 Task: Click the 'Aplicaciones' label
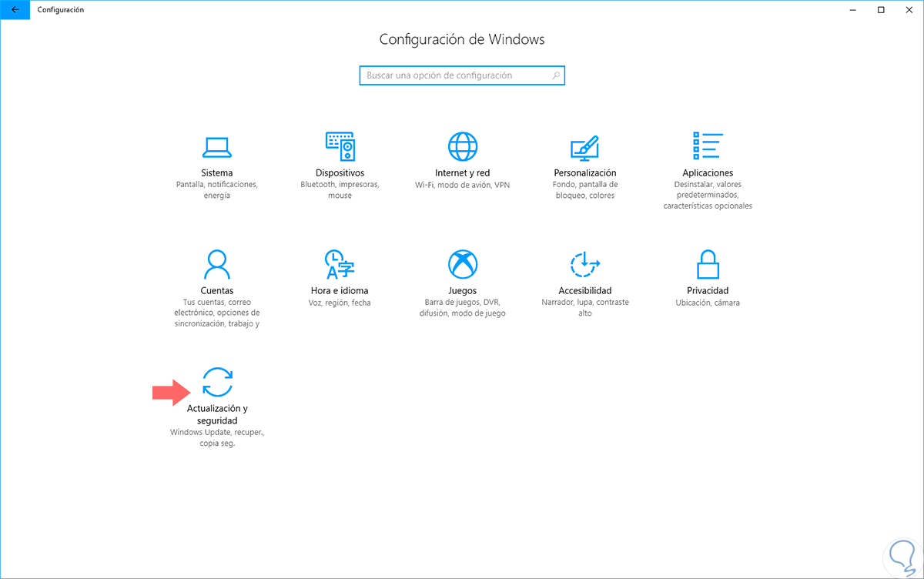tap(708, 173)
